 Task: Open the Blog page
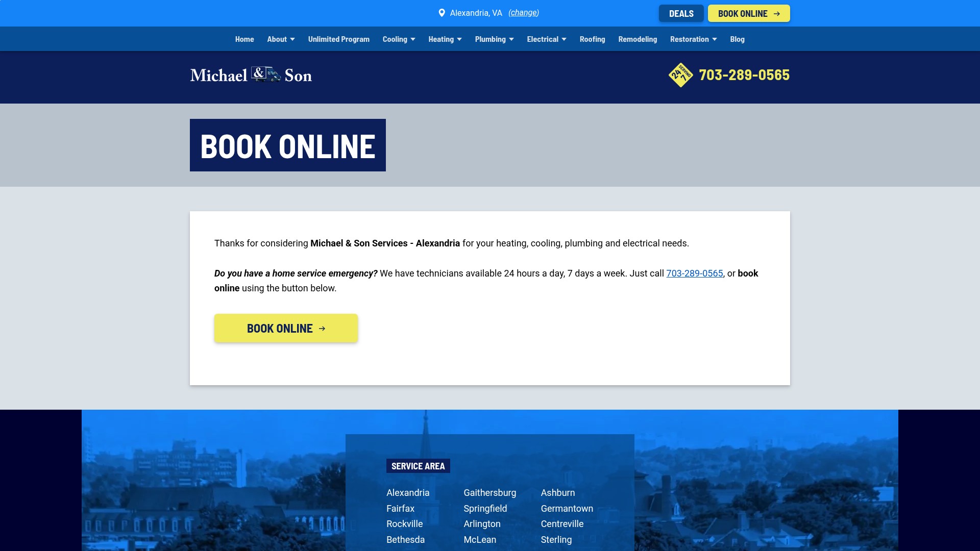point(738,39)
